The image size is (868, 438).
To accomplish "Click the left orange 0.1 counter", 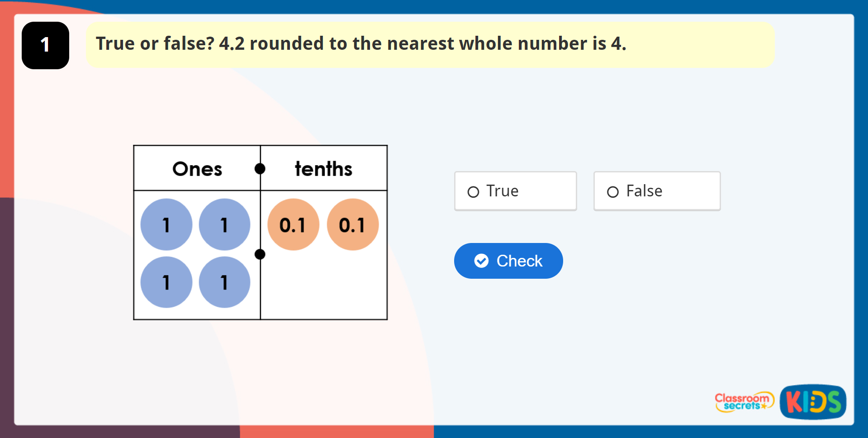I will (x=294, y=224).
